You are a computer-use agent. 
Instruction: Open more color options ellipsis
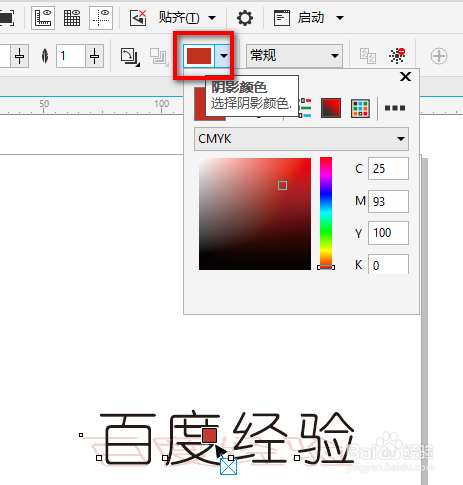click(395, 108)
